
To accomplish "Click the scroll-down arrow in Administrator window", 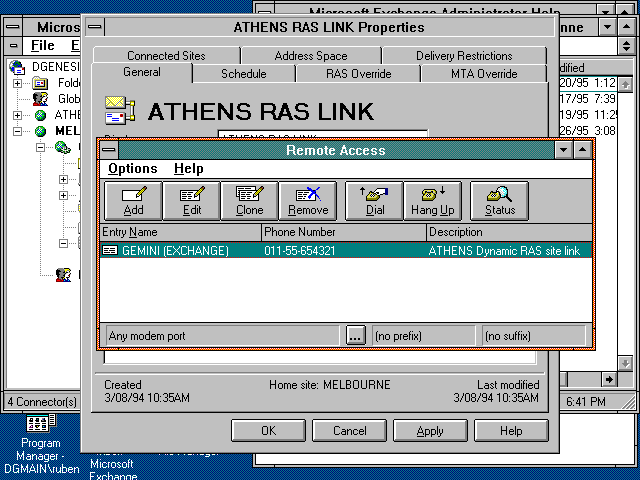I will 625,363.
